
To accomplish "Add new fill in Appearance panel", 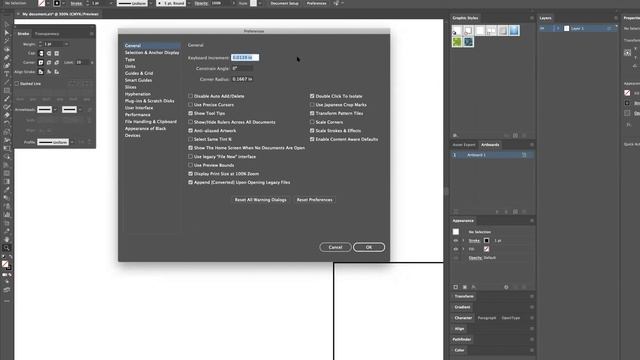I will point(464,287).
